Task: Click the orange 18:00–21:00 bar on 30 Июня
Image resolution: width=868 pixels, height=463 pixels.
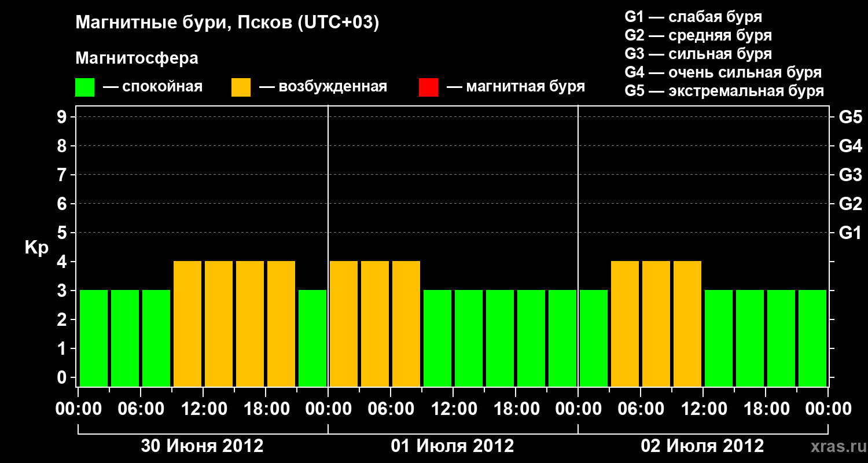Action: (x=281, y=324)
